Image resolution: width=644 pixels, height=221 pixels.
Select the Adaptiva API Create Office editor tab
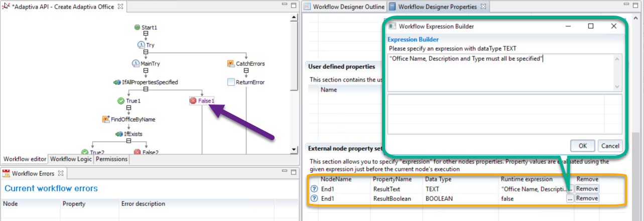click(x=63, y=7)
